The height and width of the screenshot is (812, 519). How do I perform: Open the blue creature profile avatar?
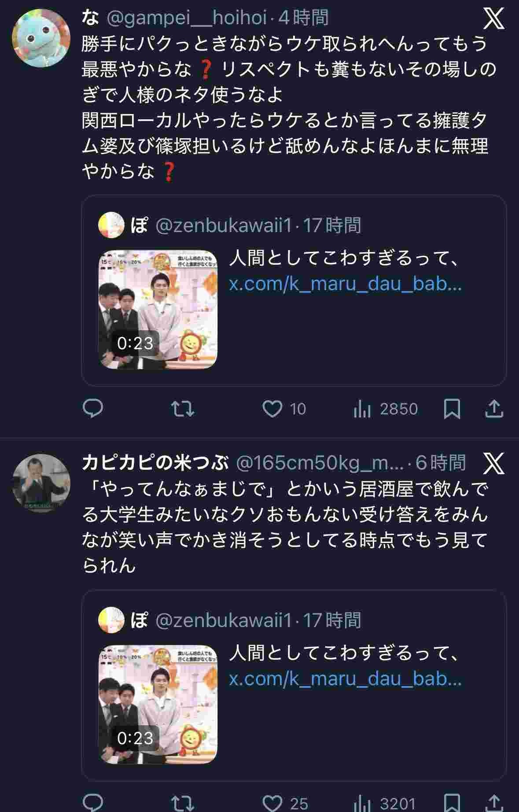point(40,38)
